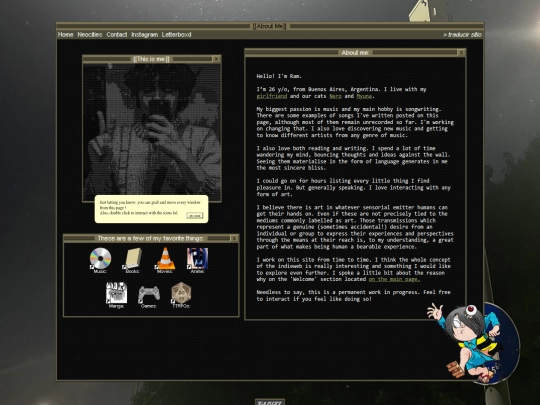This screenshot has width=540, height=405.
Task: Click the ASCII self-portrait image
Action: (x=152, y=132)
